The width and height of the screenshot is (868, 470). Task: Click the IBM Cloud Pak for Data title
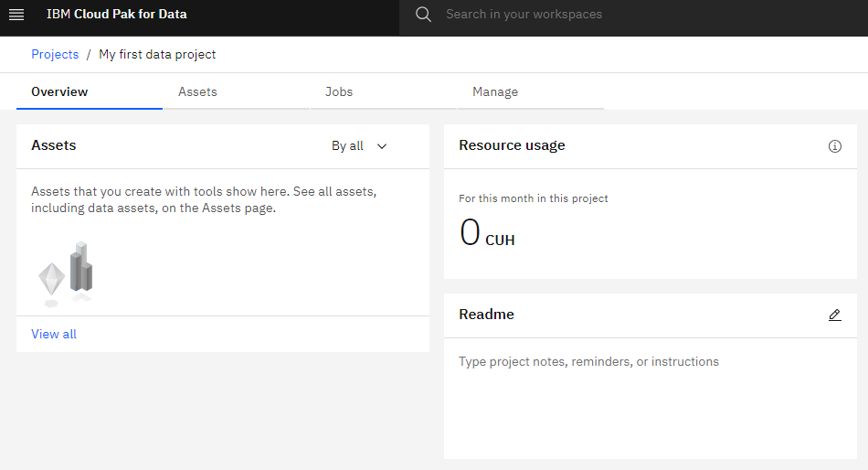(117, 15)
